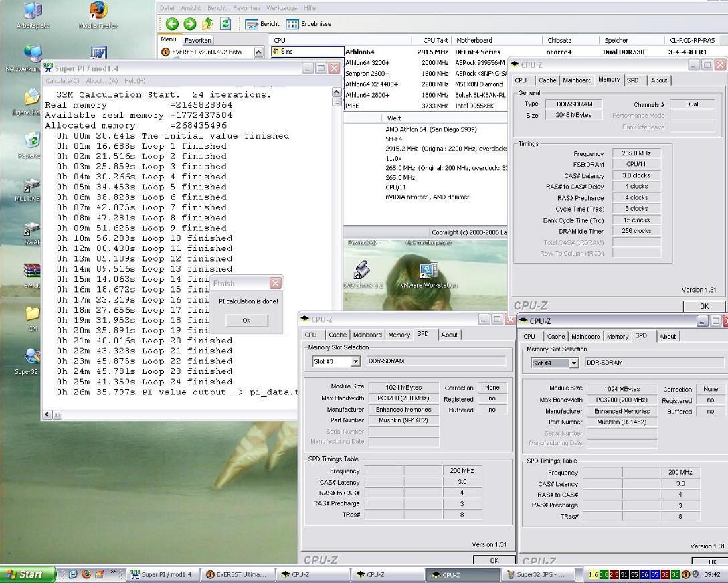Open About...(A) menu in Super PI
This screenshot has height=583, width=728.
102,81
